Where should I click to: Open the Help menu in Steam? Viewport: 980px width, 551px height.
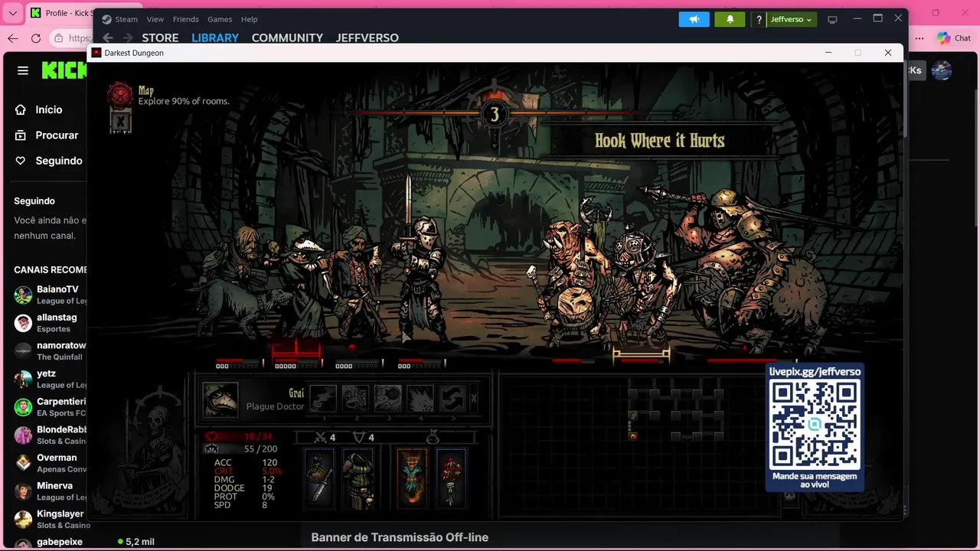coord(249,19)
